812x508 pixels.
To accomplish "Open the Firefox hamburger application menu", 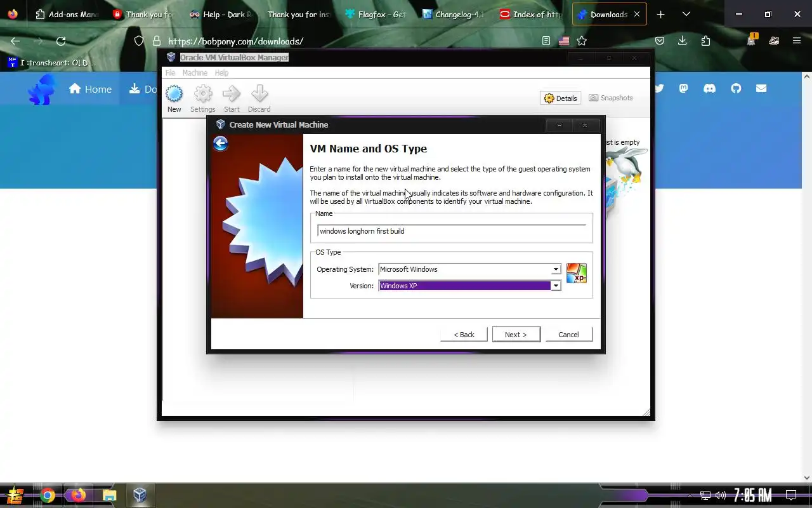I will pos(797,41).
